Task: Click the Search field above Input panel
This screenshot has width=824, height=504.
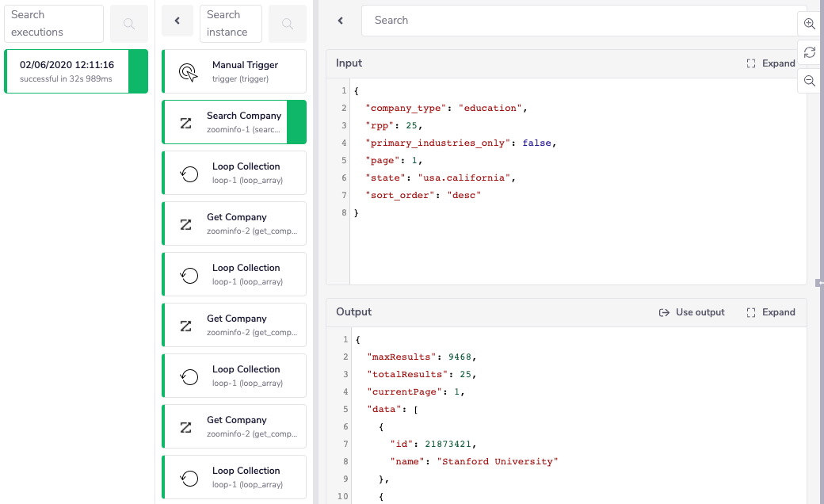Action: click(x=578, y=21)
